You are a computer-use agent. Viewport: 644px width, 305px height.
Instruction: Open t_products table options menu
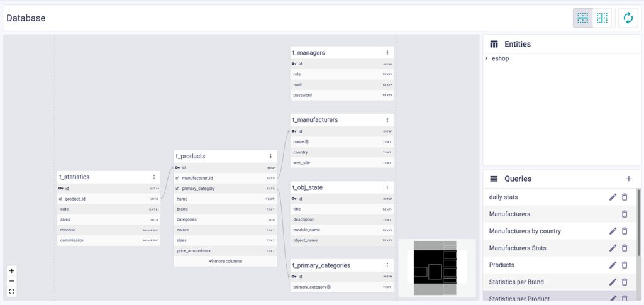click(270, 157)
